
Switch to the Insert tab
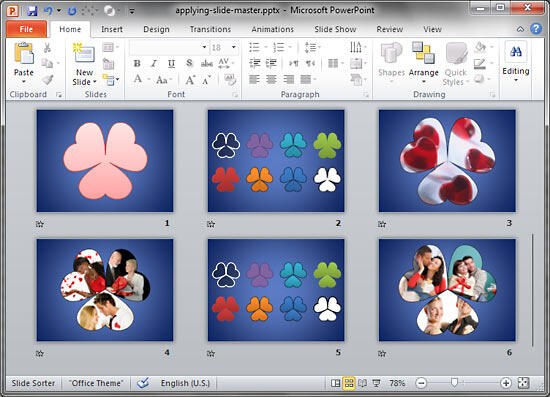tap(112, 29)
